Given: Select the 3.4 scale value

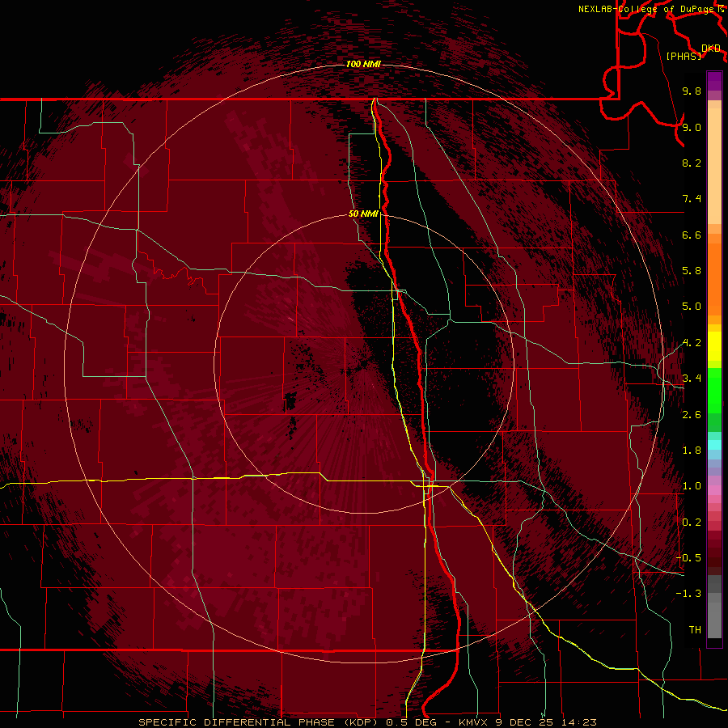Looking at the screenshot, I should click(x=692, y=379).
